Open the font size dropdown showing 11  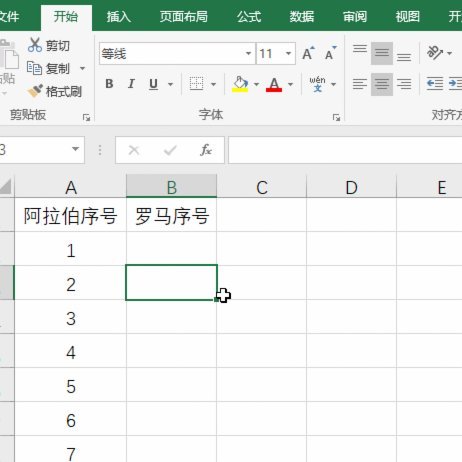coord(288,53)
